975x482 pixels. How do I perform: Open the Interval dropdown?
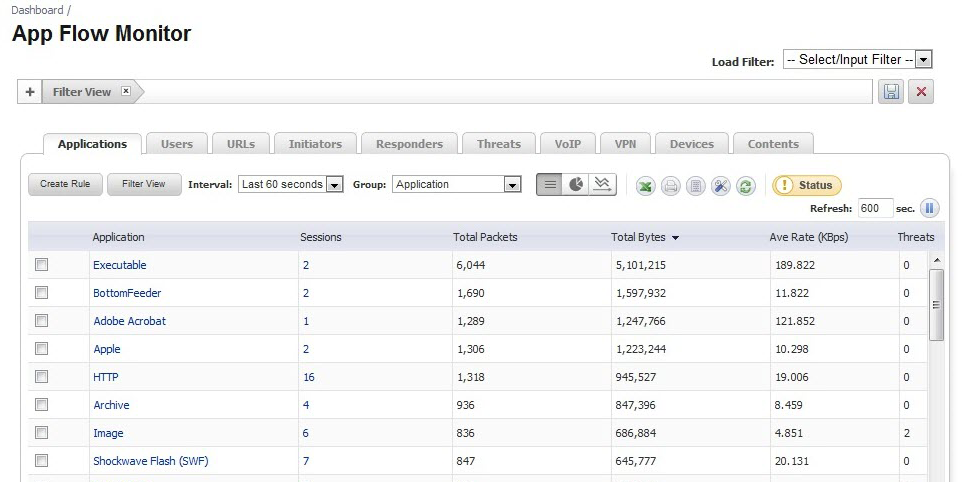(x=290, y=184)
